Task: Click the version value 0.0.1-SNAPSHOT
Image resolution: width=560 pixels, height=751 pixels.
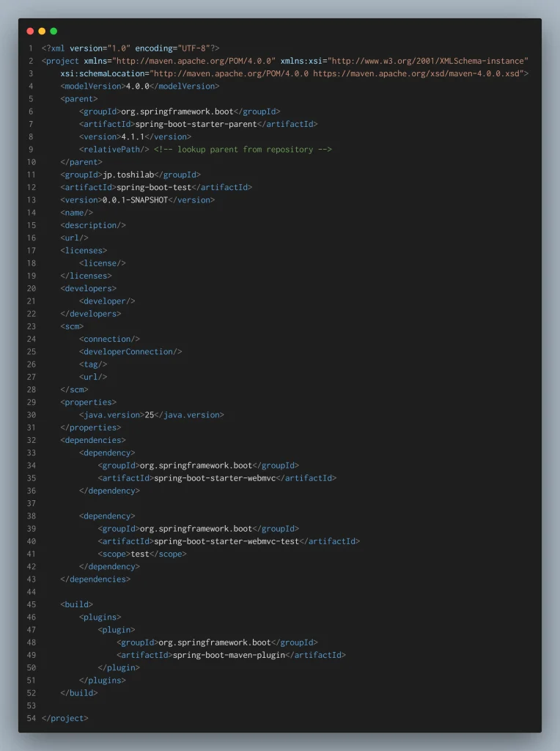Action: tap(135, 199)
